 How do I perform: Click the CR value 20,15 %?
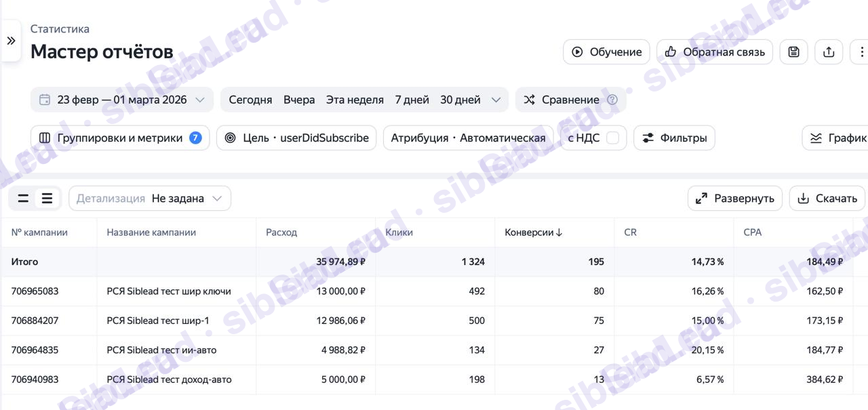(x=707, y=350)
